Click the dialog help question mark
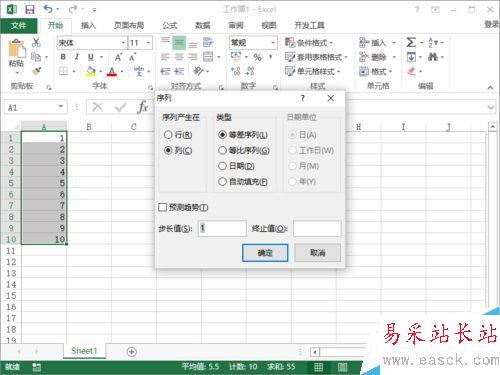This screenshot has width=500, height=375. (302, 98)
